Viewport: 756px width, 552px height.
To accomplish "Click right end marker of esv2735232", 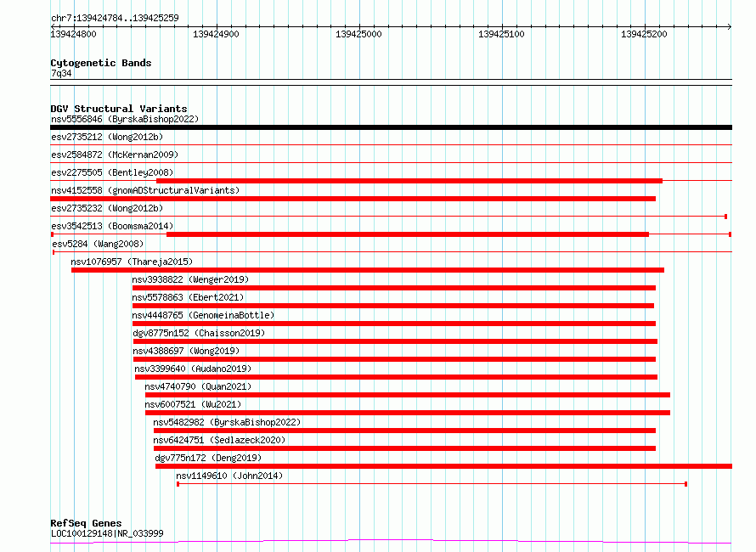I will (x=725, y=217).
